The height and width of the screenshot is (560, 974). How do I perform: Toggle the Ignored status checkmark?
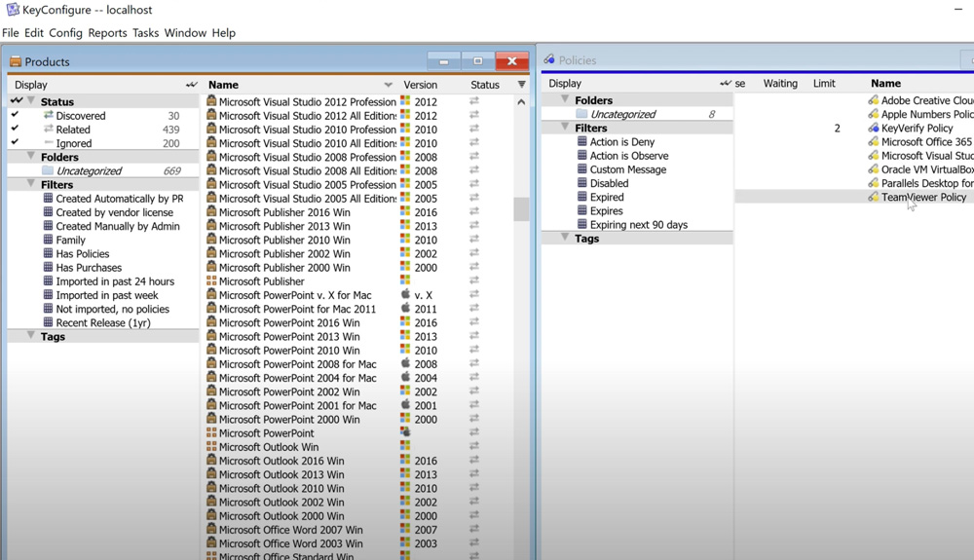15,142
